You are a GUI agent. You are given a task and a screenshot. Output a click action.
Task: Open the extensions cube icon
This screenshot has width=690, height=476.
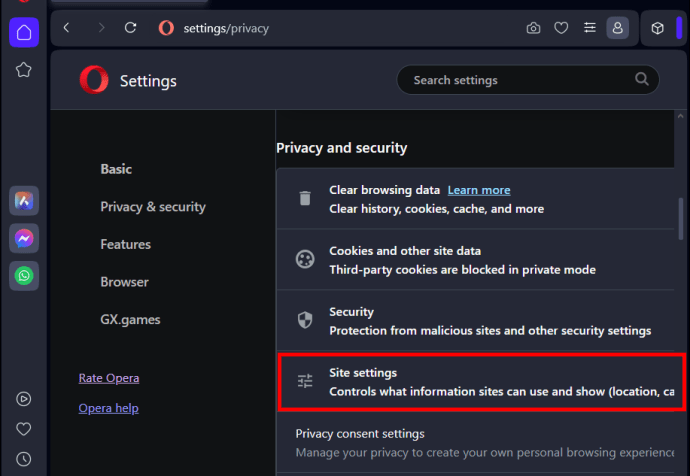(657, 28)
